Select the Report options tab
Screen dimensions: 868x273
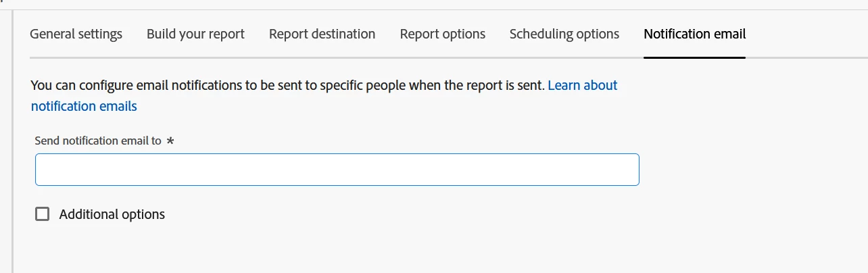(442, 34)
